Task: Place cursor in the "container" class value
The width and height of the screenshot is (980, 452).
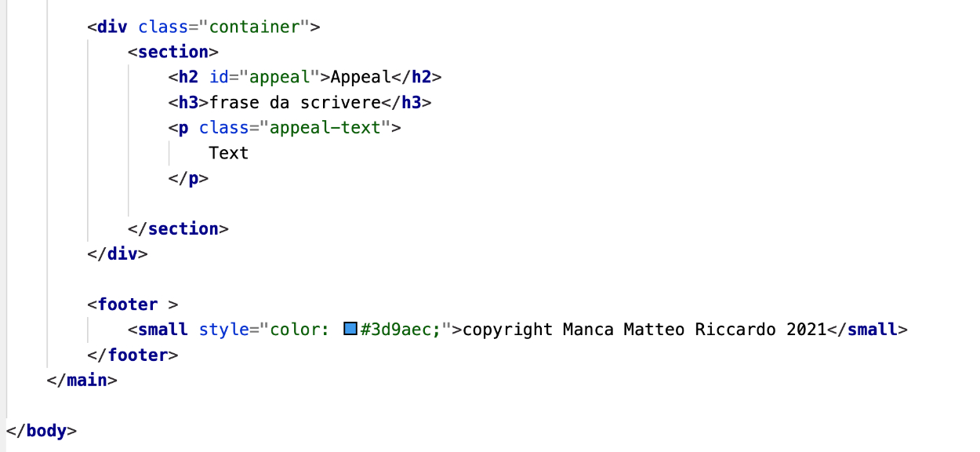Action: (254, 27)
